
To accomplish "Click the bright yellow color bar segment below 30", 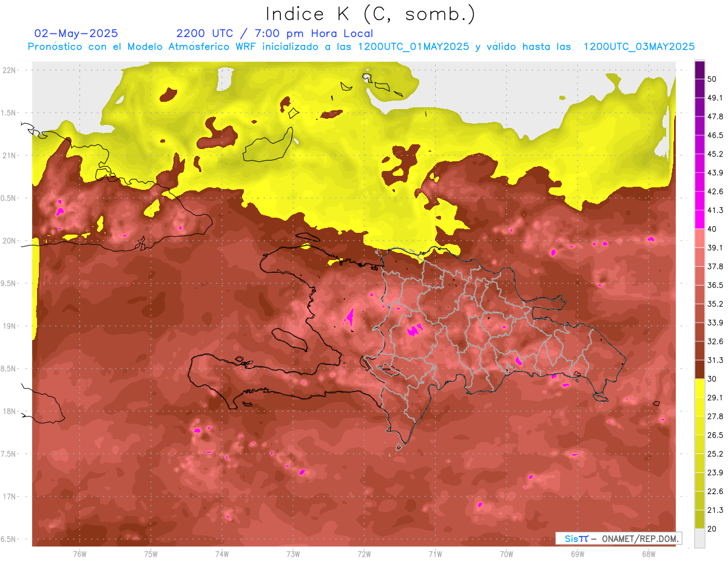I will pos(699,389).
